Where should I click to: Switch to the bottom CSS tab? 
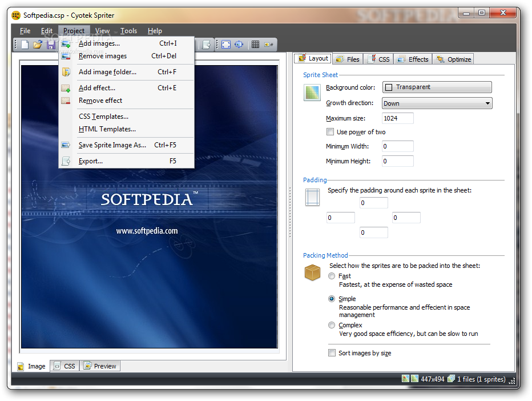65,366
